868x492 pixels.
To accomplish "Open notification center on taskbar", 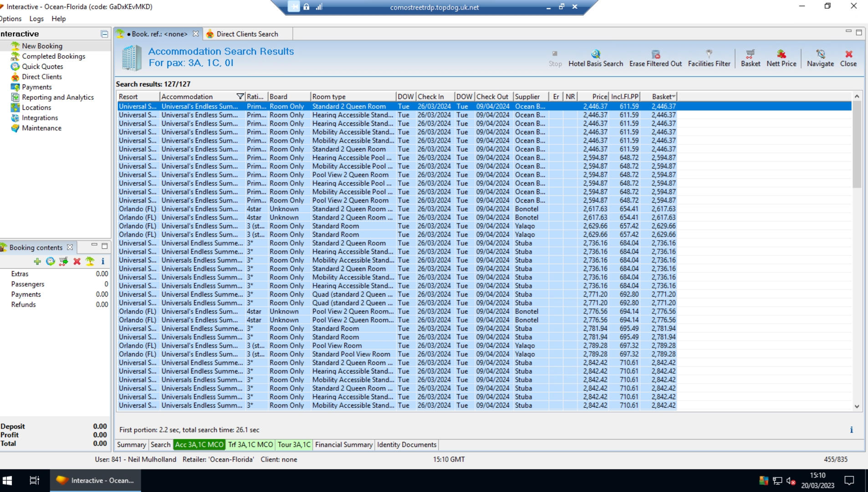I will pyautogui.click(x=849, y=481).
